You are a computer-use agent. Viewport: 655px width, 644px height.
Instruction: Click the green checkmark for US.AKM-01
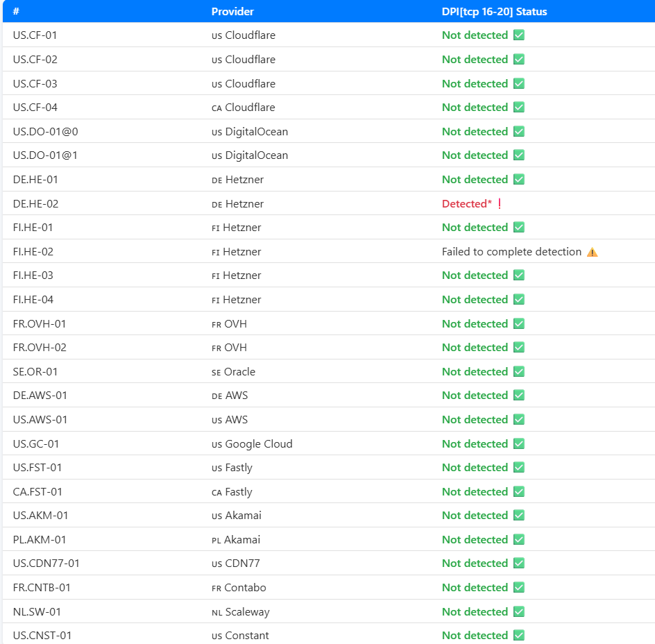click(x=519, y=516)
